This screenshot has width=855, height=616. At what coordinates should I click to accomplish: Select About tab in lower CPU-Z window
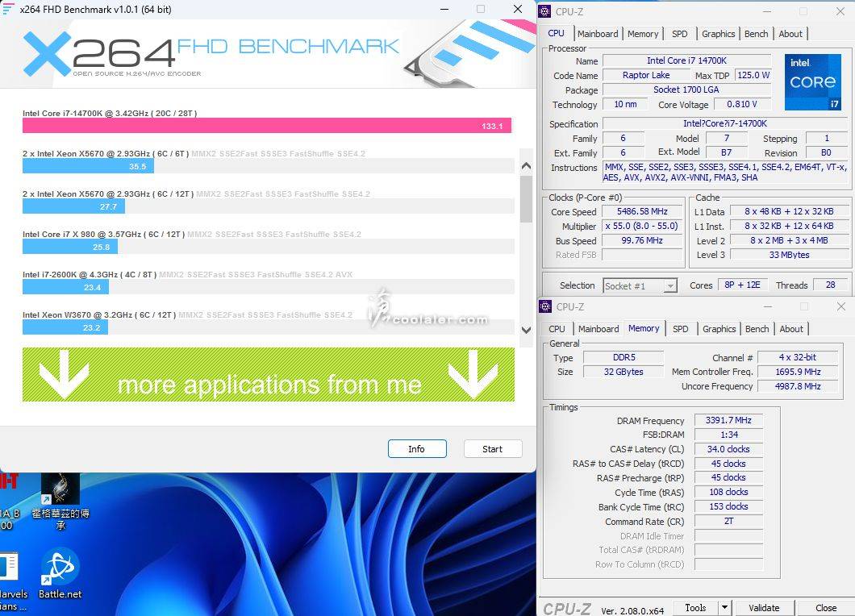click(790, 329)
